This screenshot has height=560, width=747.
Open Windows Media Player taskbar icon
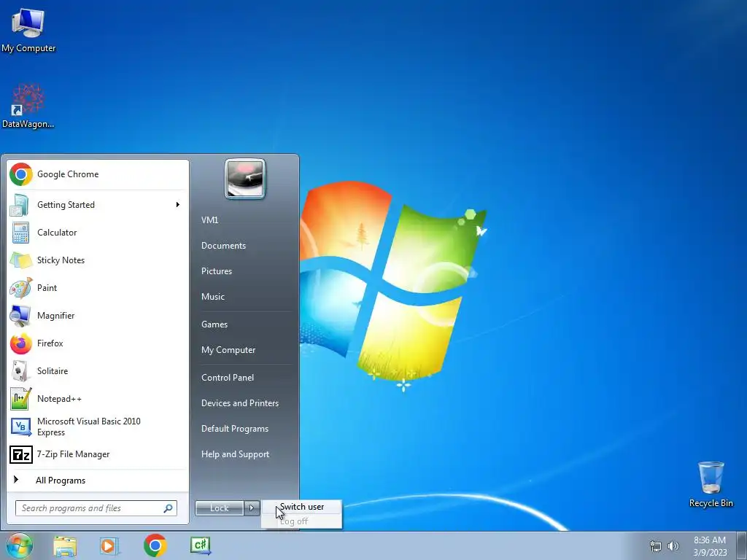point(109,545)
